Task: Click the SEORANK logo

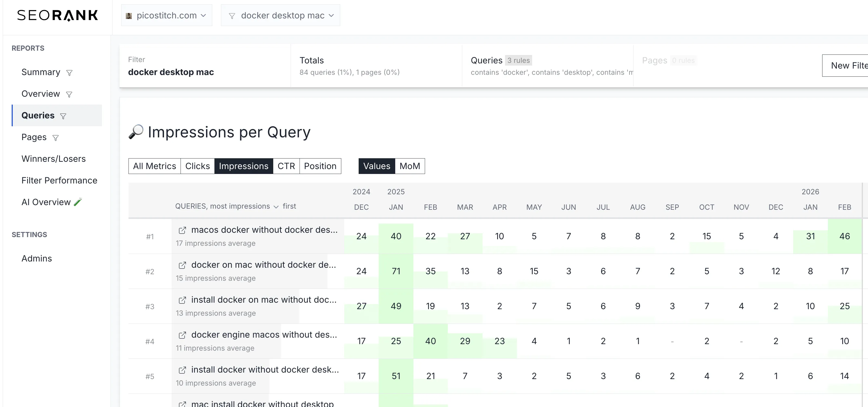Action: click(x=57, y=15)
